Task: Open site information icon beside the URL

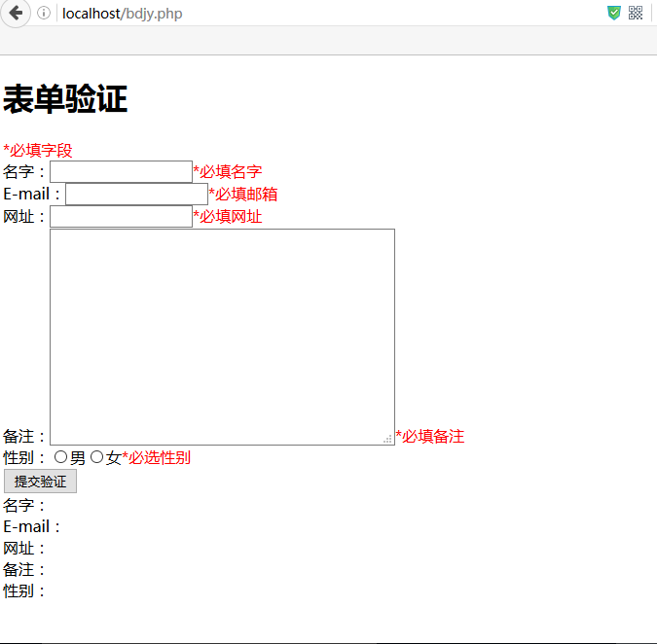Action: pyautogui.click(x=44, y=13)
